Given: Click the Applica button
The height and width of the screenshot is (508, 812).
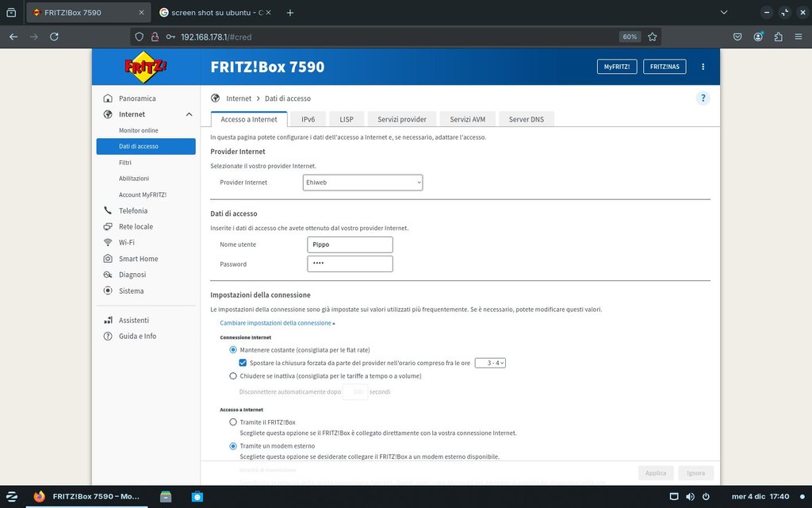Looking at the screenshot, I should pyautogui.click(x=656, y=473).
